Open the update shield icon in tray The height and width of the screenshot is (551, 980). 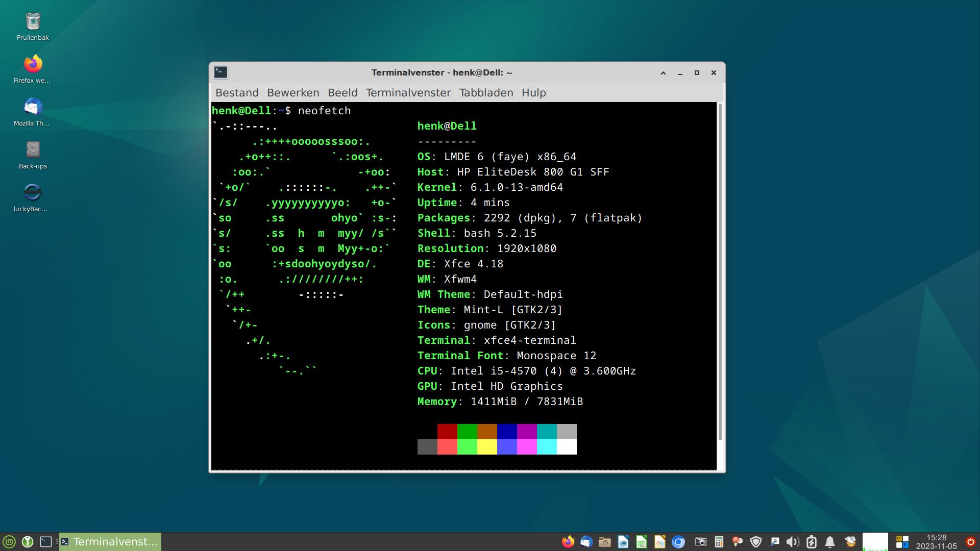point(756,542)
